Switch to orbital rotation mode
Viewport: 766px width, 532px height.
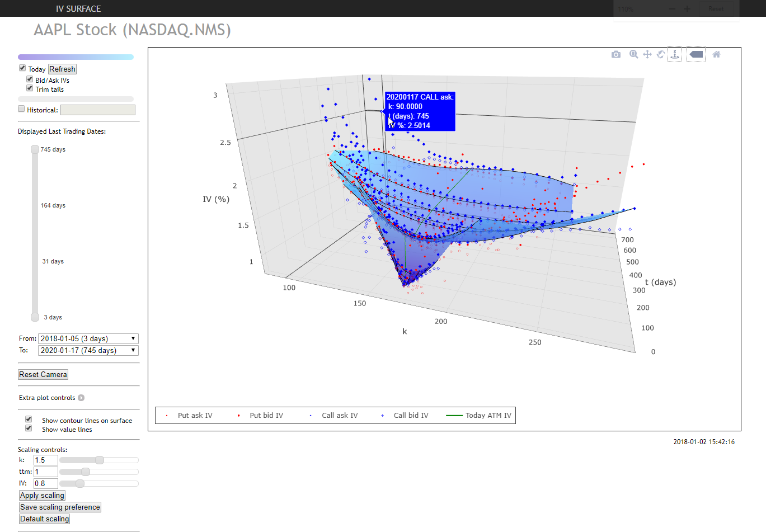(x=661, y=54)
